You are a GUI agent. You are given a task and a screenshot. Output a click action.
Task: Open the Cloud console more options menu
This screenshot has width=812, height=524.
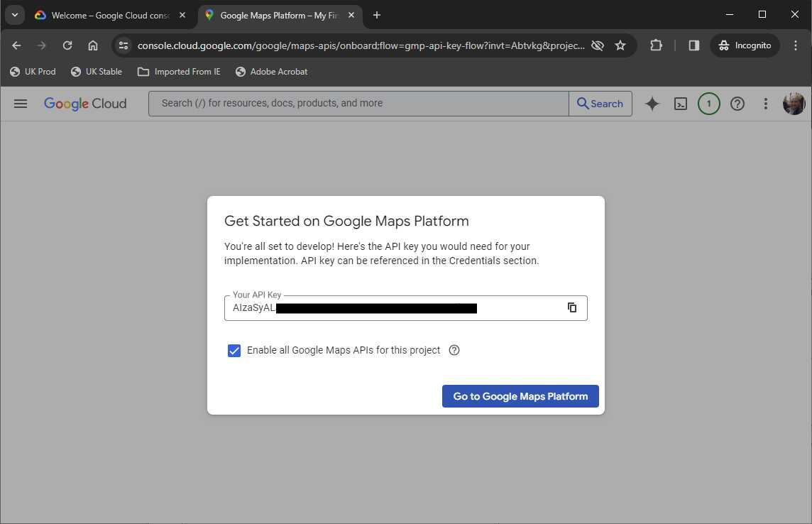765,104
